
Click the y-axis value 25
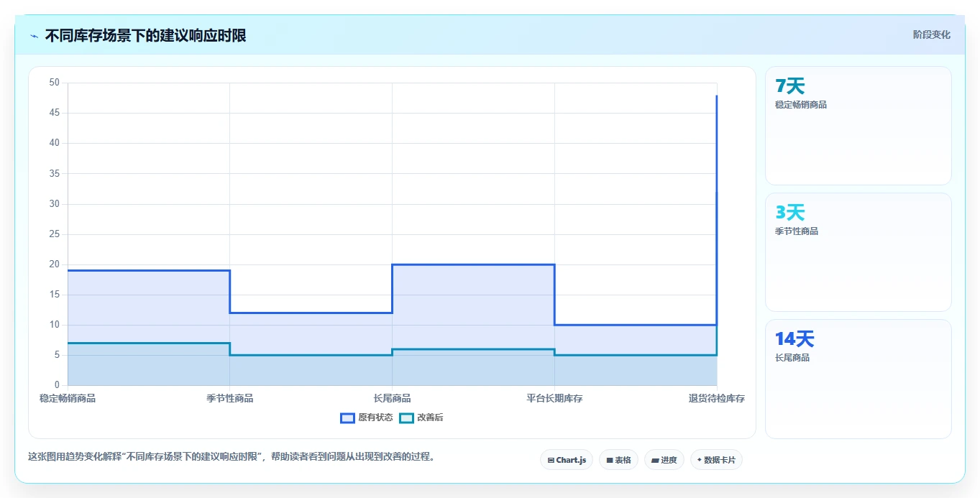tap(55, 234)
